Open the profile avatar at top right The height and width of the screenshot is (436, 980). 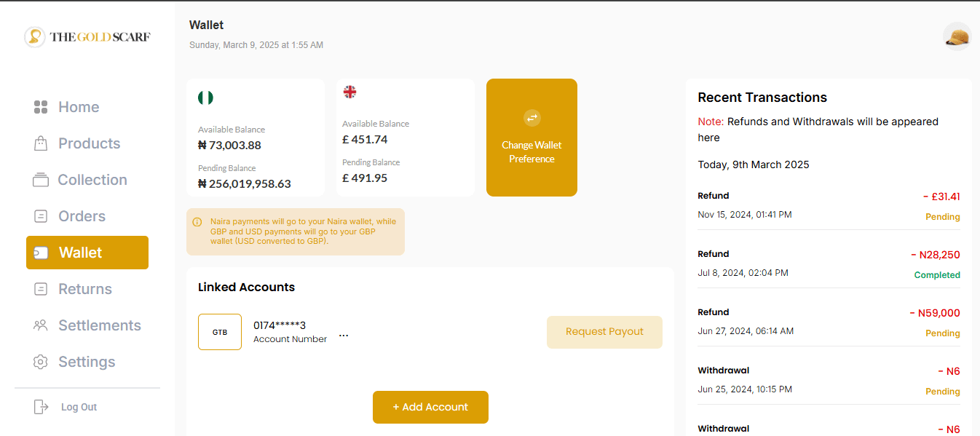[956, 35]
